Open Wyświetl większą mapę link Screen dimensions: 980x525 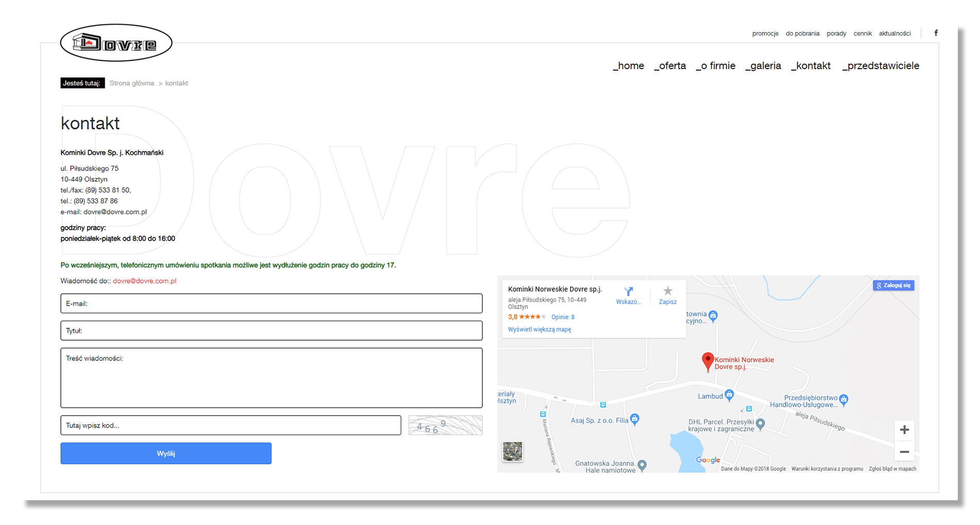(x=540, y=329)
